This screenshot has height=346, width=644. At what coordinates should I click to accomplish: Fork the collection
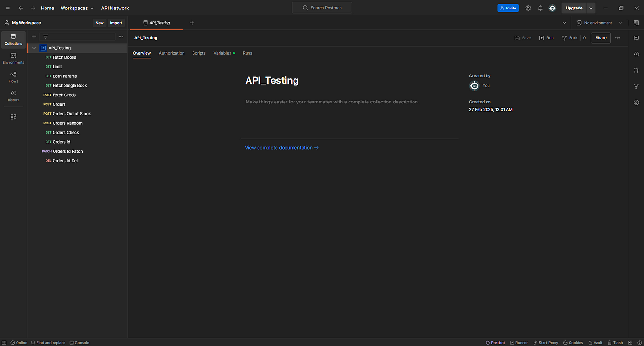click(x=570, y=38)
